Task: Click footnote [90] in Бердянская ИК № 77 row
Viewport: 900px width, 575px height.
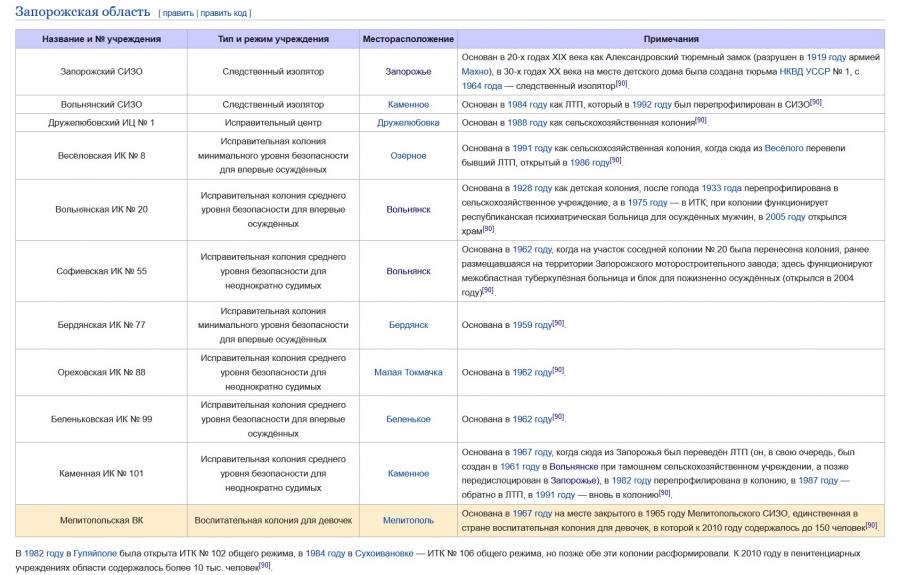Action: pos(558,323)
